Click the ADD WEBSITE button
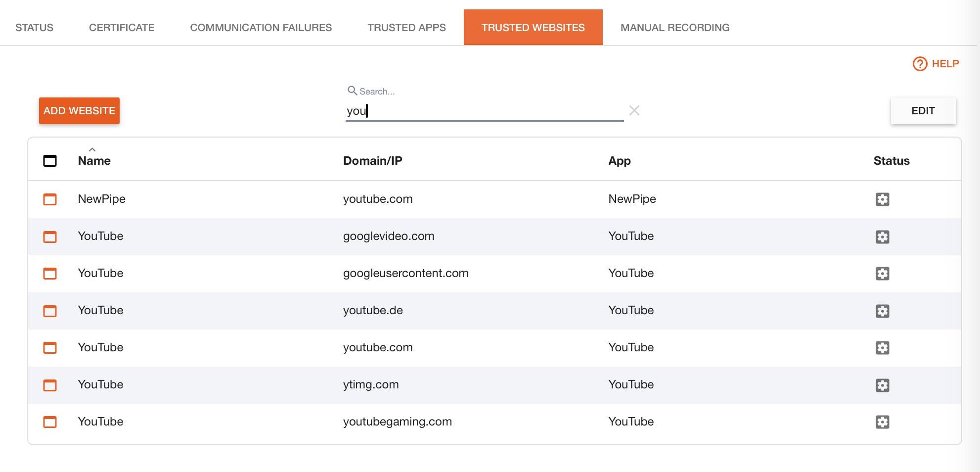This screenshot has width=980, height=472. (79, 111)
